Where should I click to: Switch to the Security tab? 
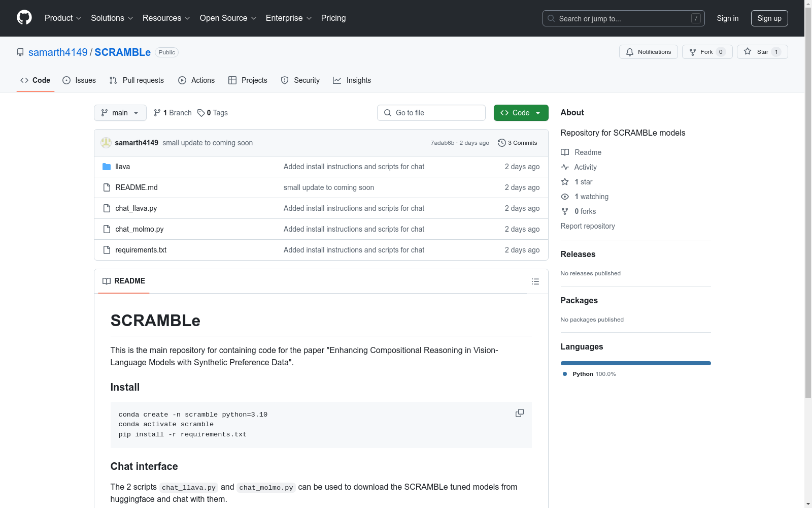pos(300,80)
